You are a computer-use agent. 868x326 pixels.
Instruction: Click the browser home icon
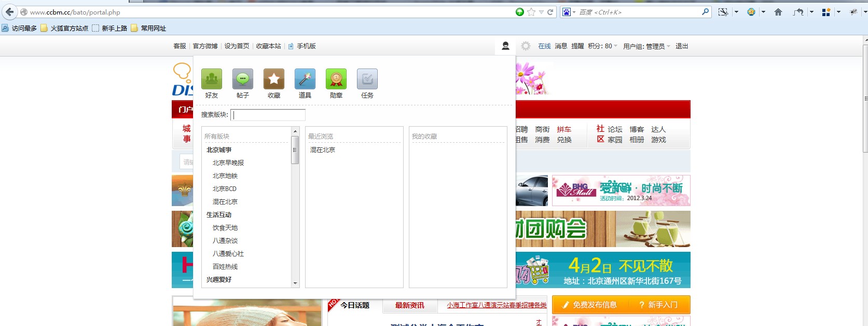[x=778, y=12]
